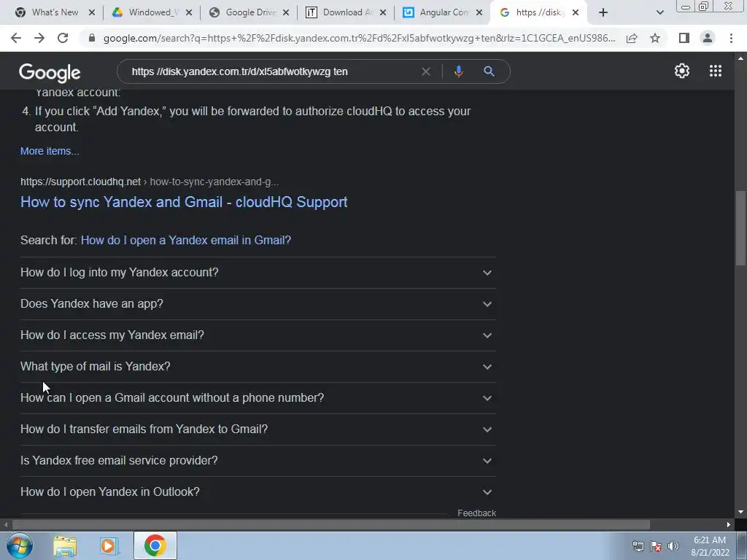Screen dimensions: 747x560
Task: Open the Windows Start menu
Action: 20,545
